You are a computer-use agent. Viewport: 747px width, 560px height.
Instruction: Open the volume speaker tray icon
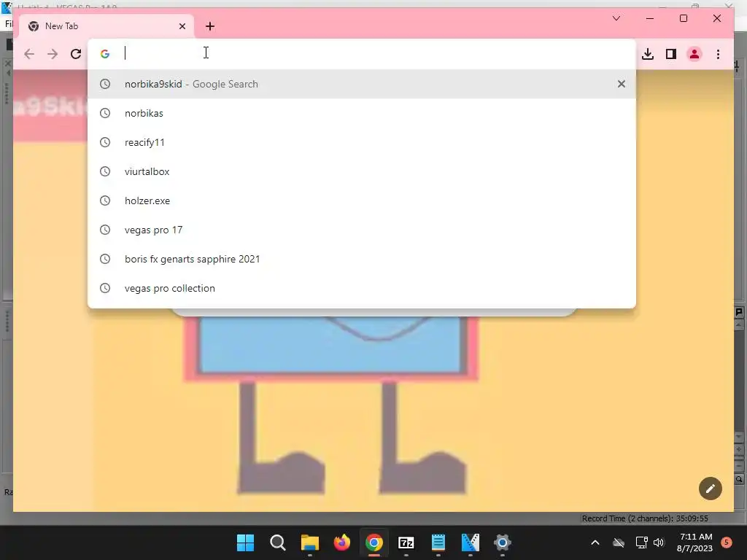click(x=659, y=542)
